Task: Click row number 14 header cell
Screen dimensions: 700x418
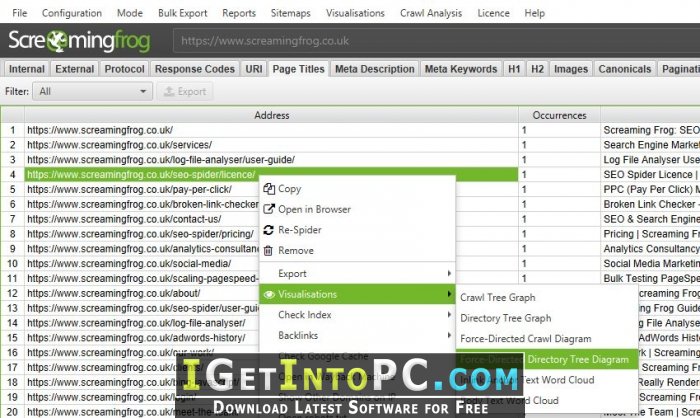Action: pos(12,323)
